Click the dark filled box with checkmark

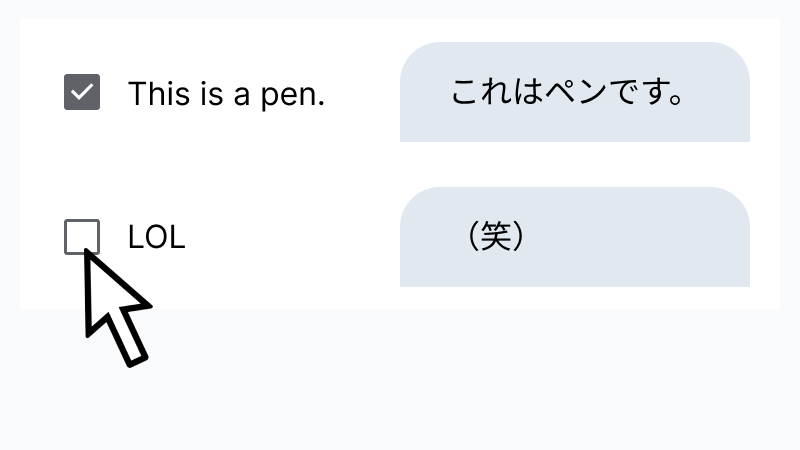click(82, 93)
